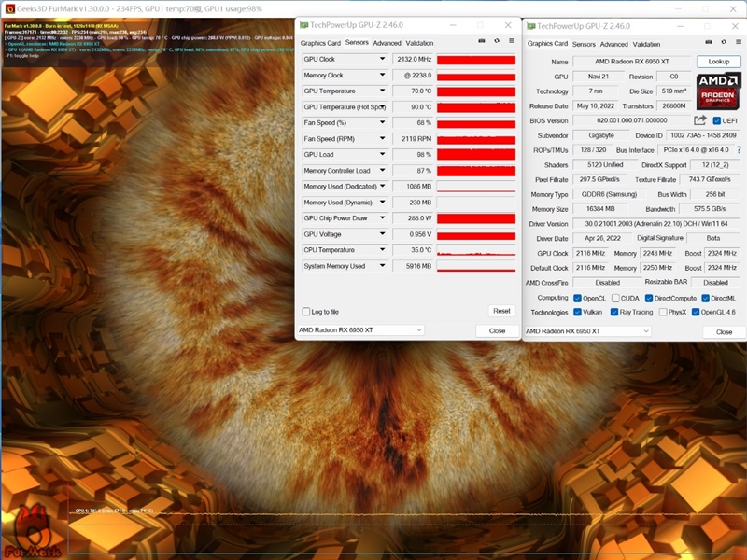Screen dimensions: 747x560
Task: Open the Memory Controller Load dropdown
Action: click(382, 170)
